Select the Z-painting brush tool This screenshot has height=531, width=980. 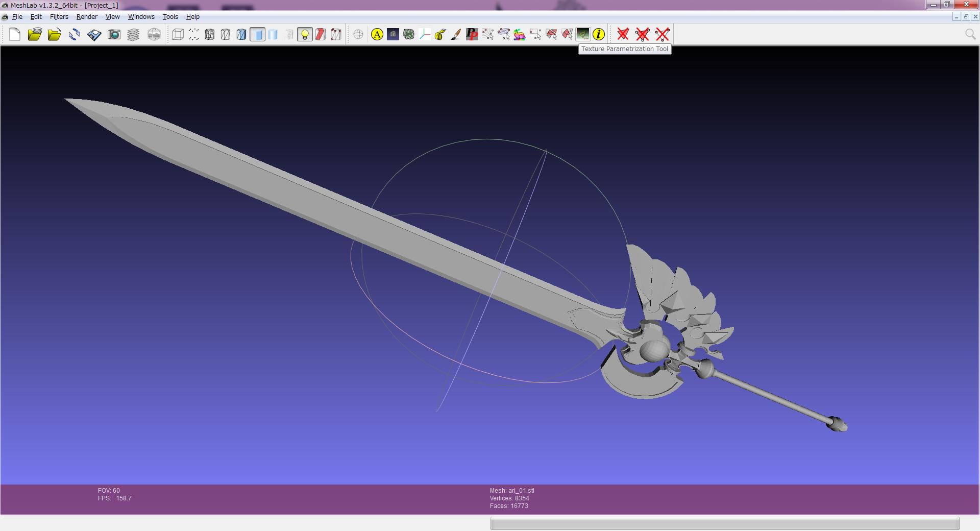[456, 34]
